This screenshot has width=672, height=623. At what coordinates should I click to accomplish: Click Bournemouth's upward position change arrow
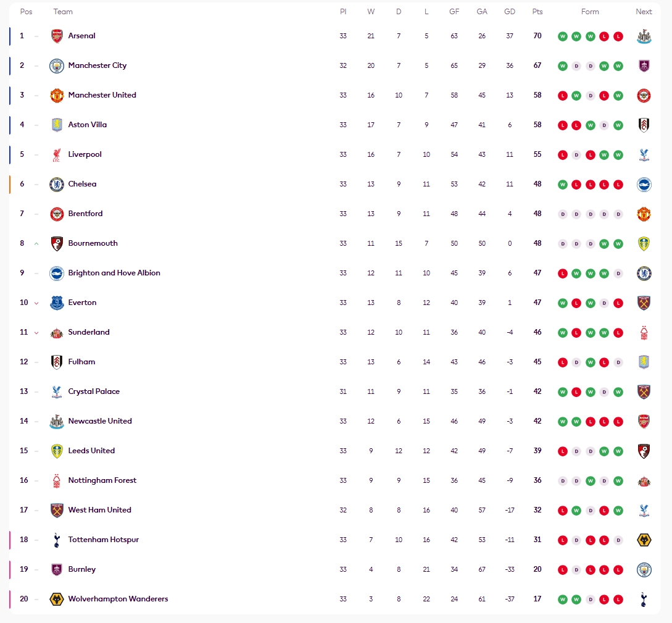tap(36, 243)
